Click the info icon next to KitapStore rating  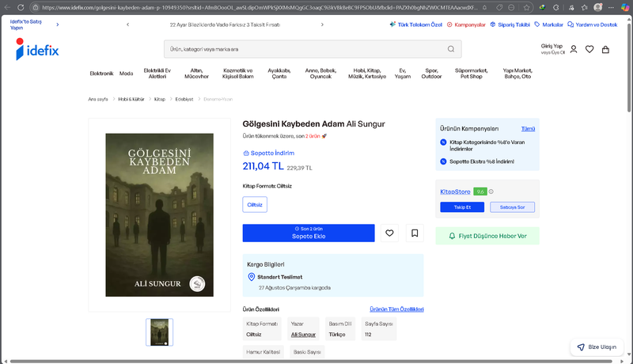coord(491,191)
